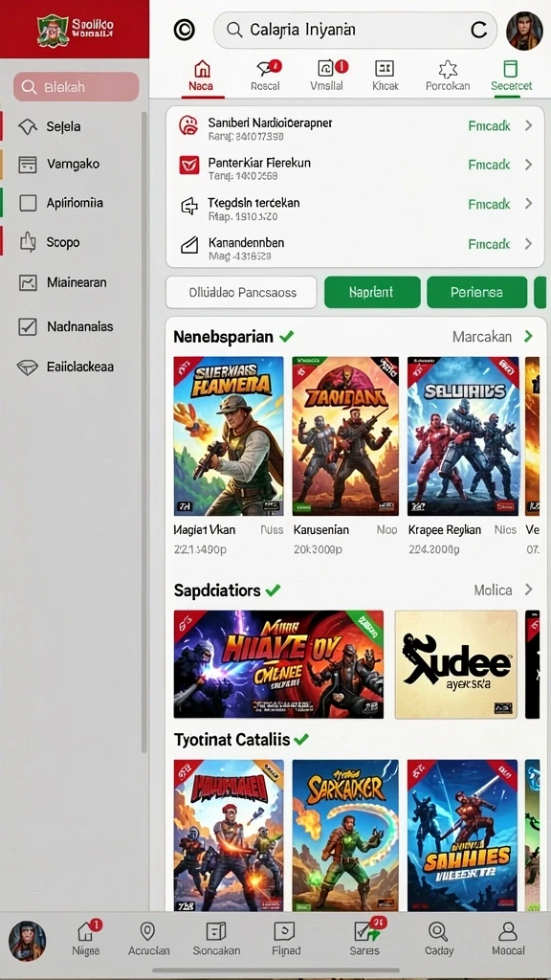Click the Miainearan chart icon
Screen dimensions: 551x980
point(28,282)
